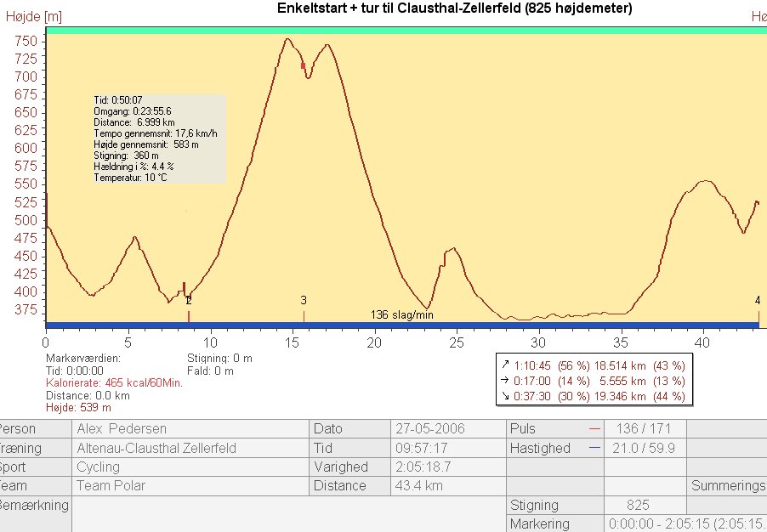
Task: Click the 'Kalorierate: 465 kcal/60Min.' text
Action: click(x=115, y=383)
